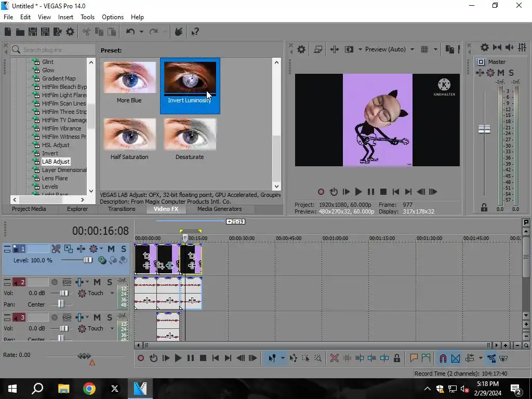The image size is (532, 399).
Task: Pause playback in the preview panel
Action: (x=371, y=192)
